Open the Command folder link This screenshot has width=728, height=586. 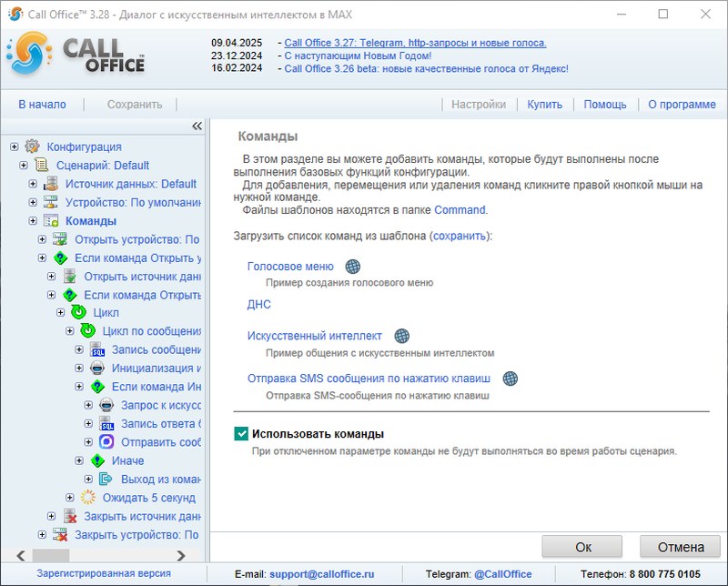pos(460,210)
